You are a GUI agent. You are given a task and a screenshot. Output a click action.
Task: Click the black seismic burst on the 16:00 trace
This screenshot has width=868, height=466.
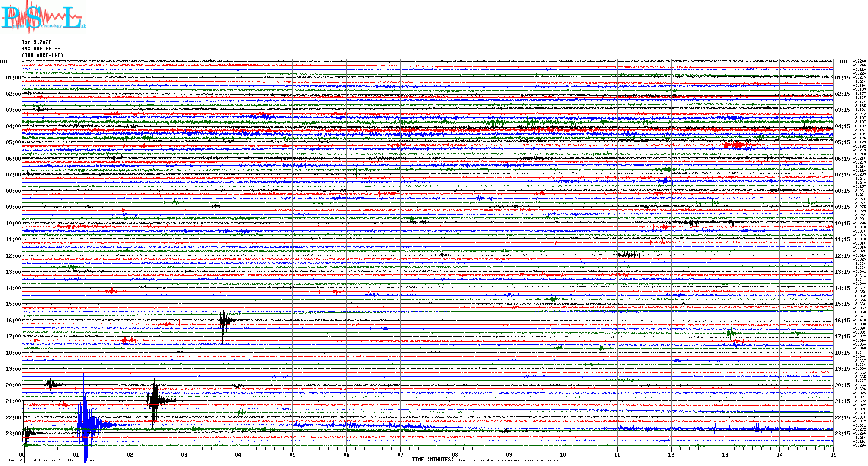pos(224,321)
